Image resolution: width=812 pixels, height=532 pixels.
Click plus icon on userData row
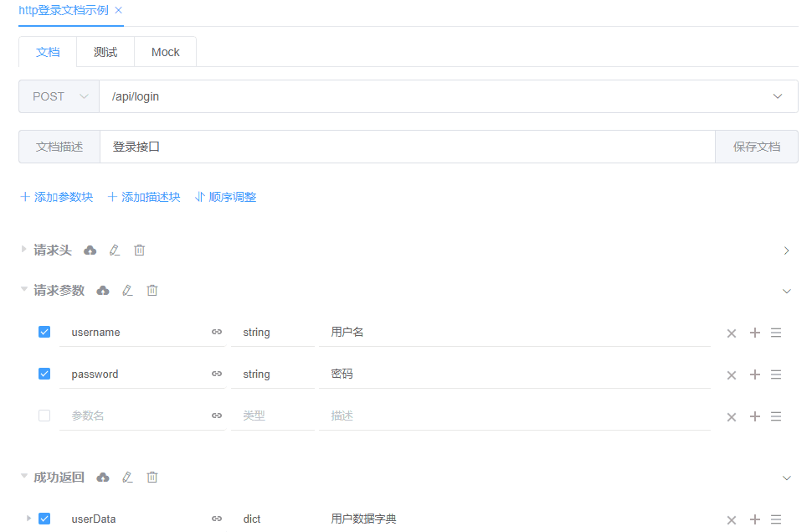pyautogui.click(x=755, y=519)
